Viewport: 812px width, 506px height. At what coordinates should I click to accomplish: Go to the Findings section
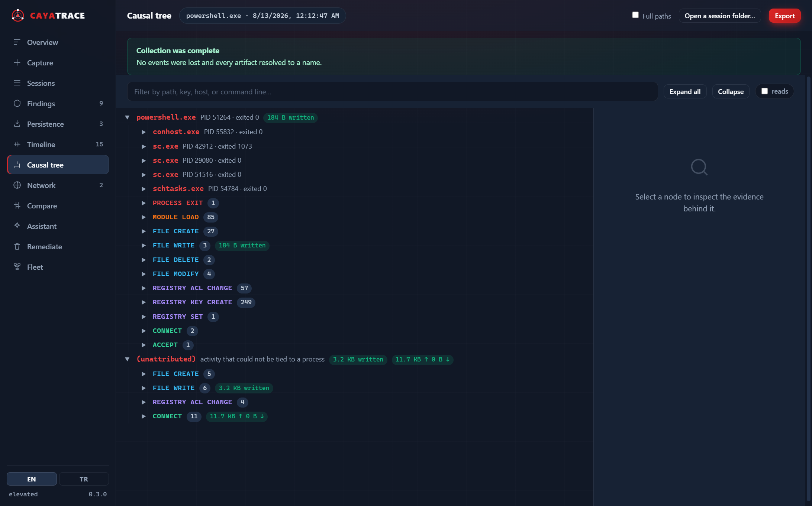pos(58,103)
